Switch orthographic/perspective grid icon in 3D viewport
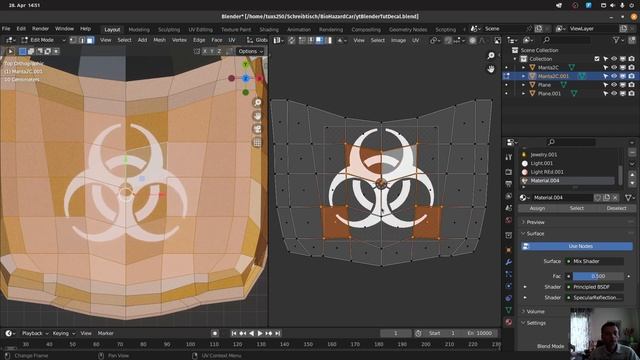Viewport: 640px width, 360px height. click(257, 143)
